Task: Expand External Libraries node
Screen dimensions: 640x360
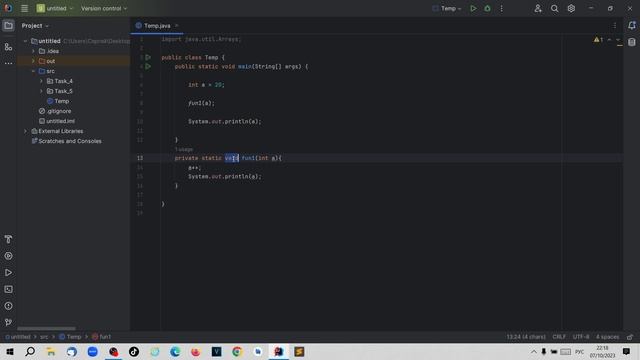Action: point(25,131)
